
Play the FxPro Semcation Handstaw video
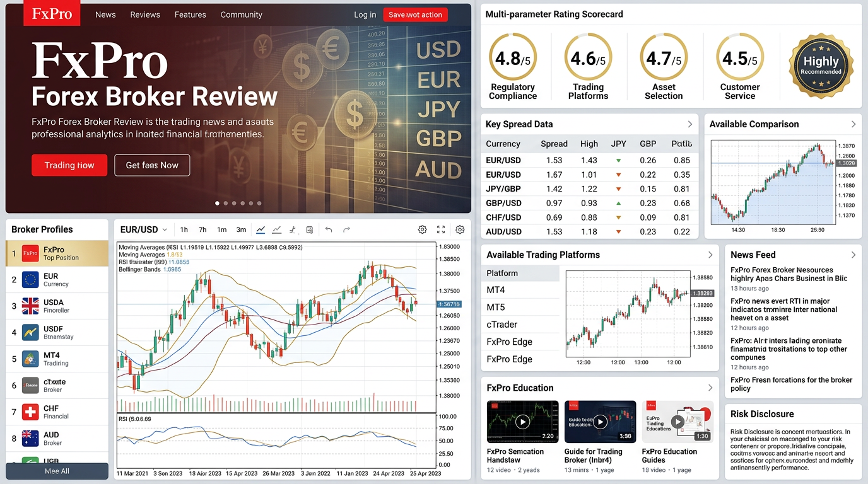pyautogui.click(x=522, y=422)
